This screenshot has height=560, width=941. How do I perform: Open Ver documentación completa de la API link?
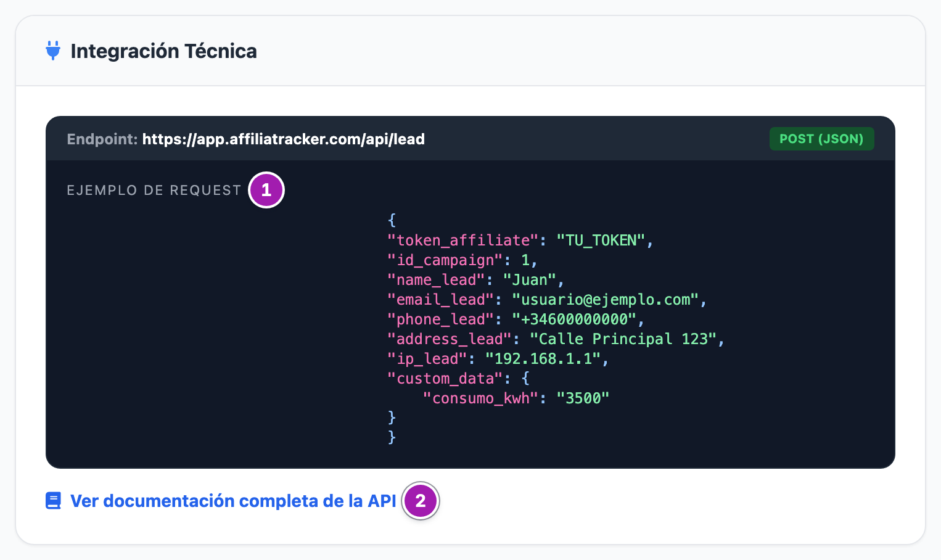click(233, 501)
